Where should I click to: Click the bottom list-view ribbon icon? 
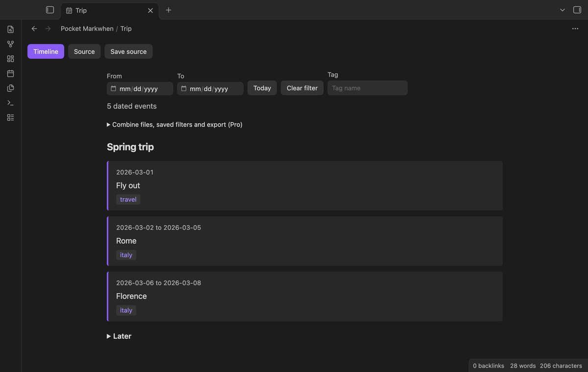click(x=10, y=117)
